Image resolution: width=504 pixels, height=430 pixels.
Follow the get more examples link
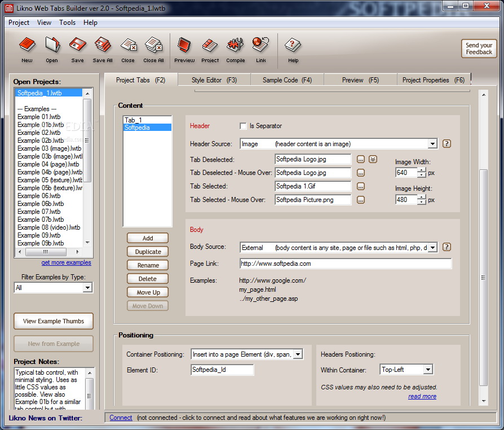click(66, 262)
